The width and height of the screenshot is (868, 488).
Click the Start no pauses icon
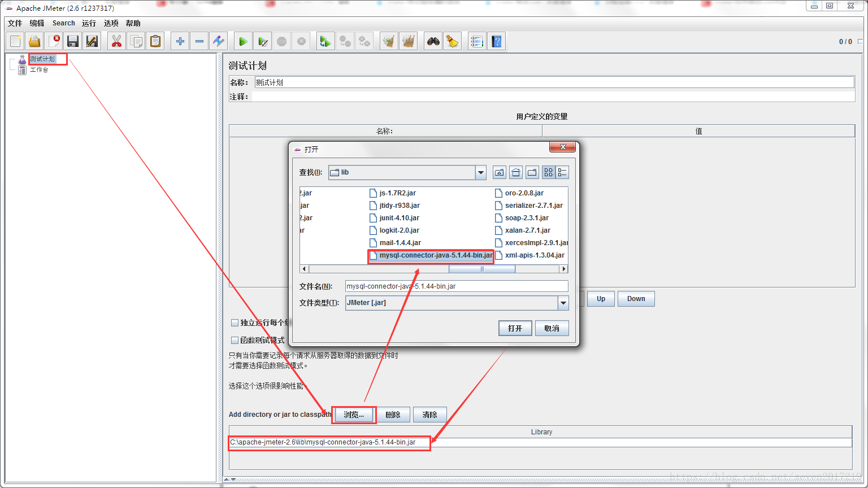262,41
